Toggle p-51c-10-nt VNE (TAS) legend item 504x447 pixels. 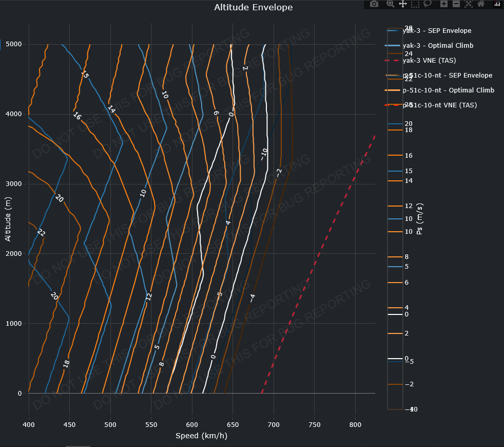point(439,105)
